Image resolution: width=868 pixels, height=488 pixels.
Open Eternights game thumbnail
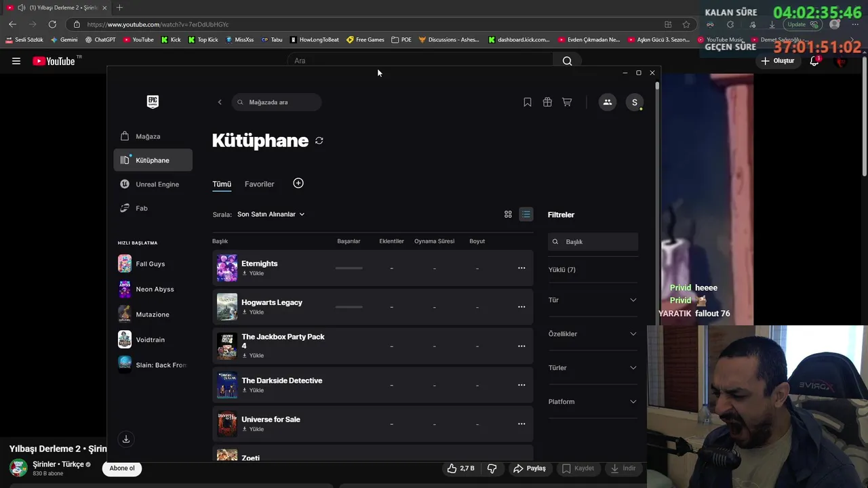(227, 268)
